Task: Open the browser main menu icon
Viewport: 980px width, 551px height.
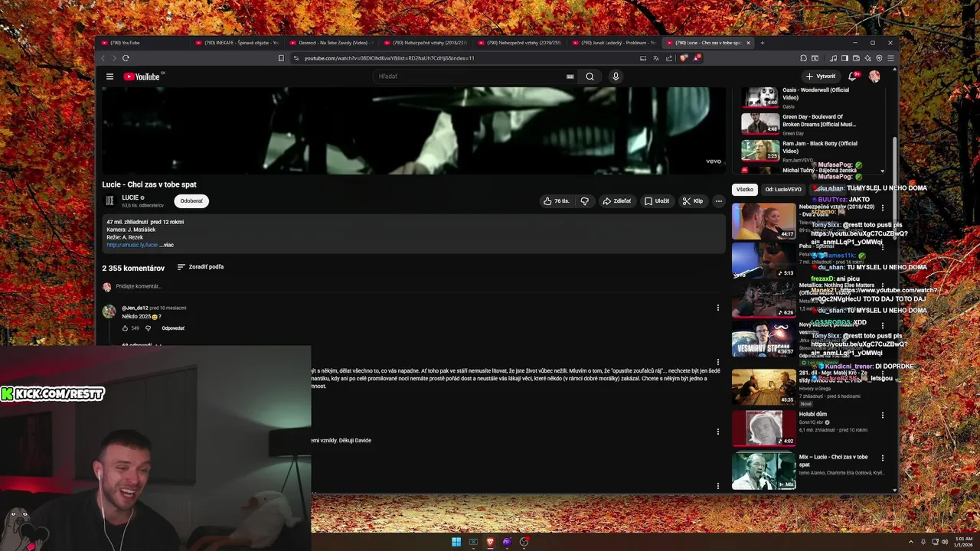Action: click(890, 58)
